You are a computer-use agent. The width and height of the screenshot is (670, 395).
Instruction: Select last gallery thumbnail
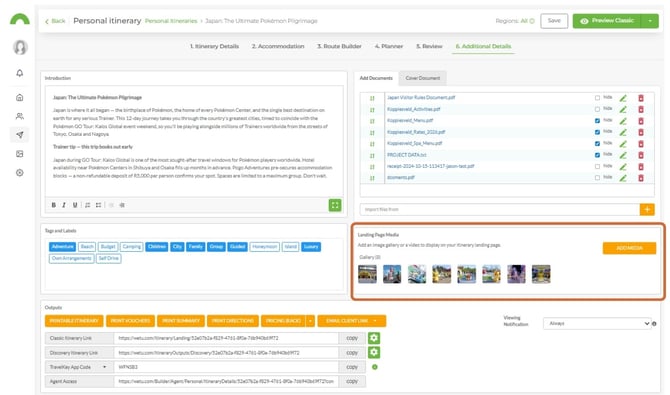pyautogui.click(x=541, y=274)
